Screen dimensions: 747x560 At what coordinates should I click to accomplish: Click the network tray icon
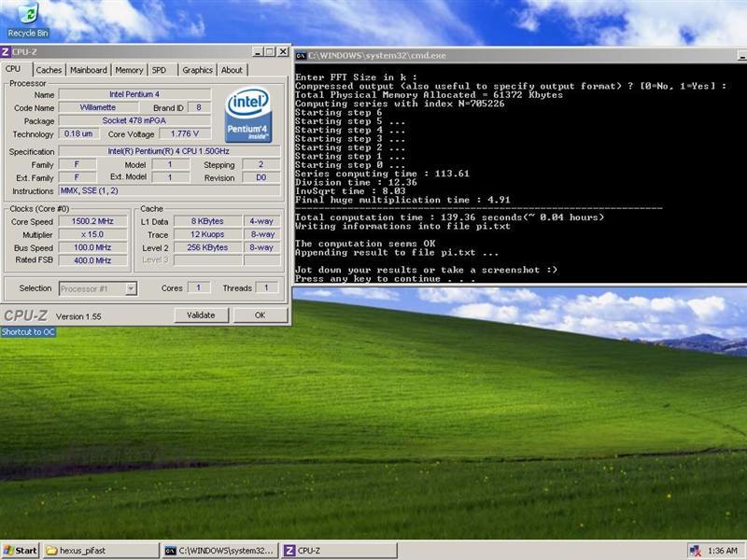click(696, 551)
